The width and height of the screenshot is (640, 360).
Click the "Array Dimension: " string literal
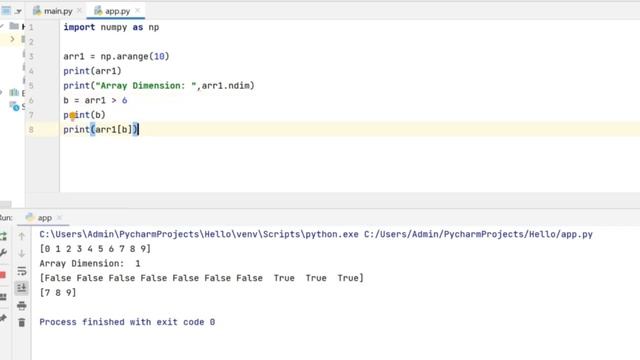[x=146, y=86]
